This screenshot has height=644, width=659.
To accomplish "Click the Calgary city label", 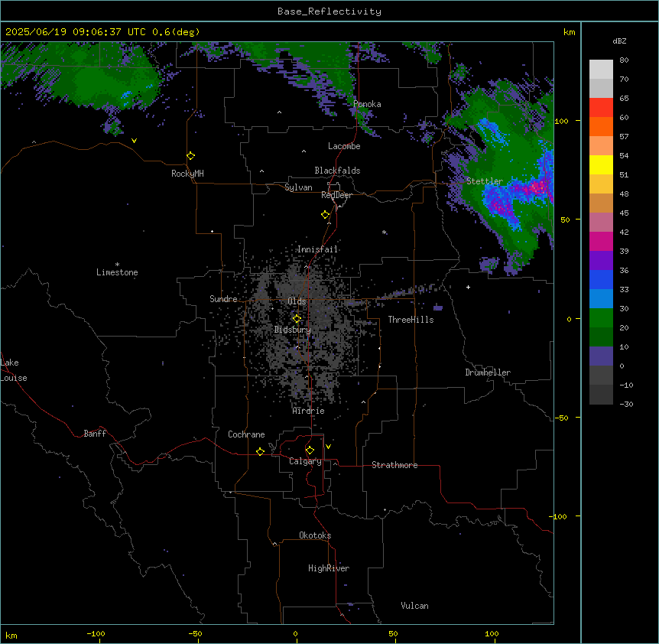I will [305, 461].
